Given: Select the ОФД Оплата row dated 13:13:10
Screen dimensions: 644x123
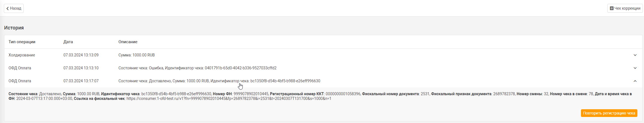Looking at the screenshot, I should tap(323, 68).
